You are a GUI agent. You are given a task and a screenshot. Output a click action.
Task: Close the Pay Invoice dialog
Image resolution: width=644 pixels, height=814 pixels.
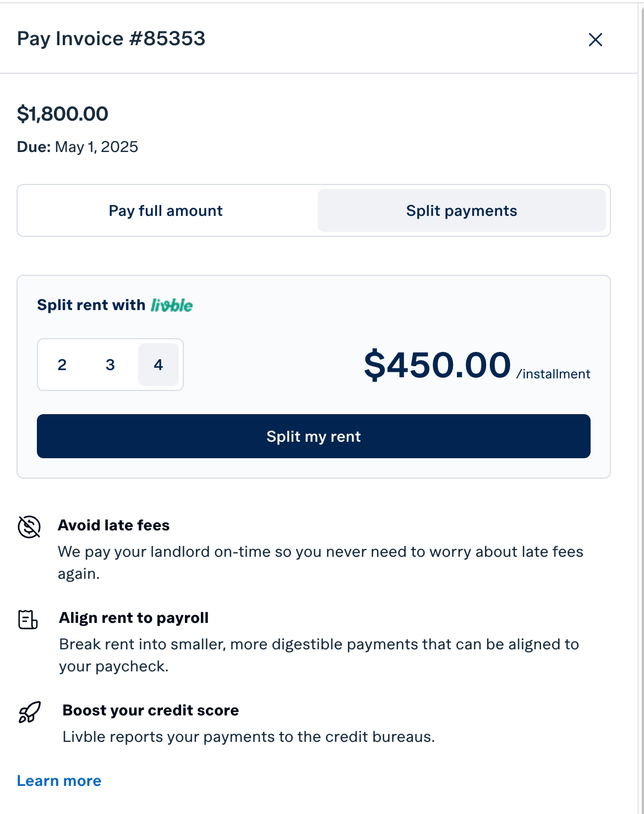595,40
